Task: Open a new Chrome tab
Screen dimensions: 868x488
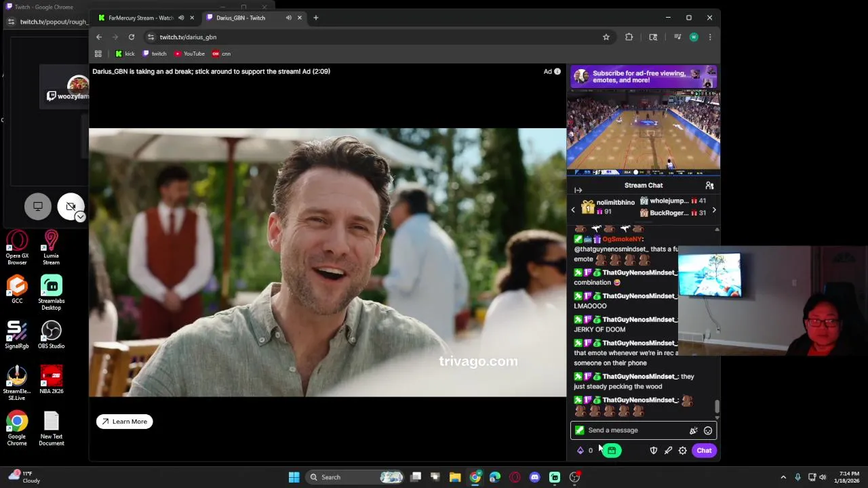Action: pos(316,18)
